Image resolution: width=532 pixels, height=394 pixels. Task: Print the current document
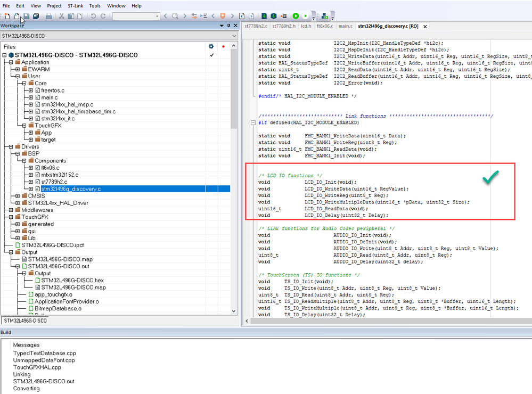49,16
